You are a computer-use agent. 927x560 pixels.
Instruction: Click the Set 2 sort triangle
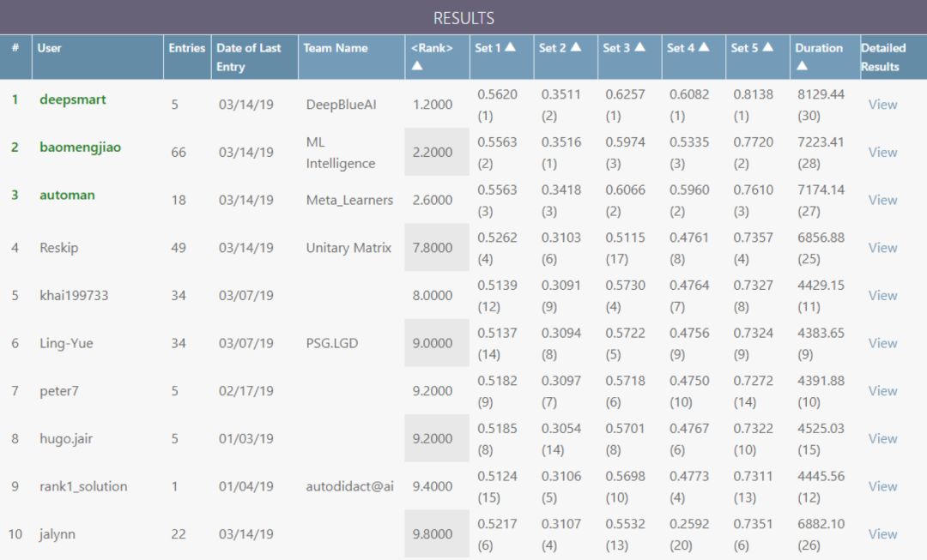[575, 48]
